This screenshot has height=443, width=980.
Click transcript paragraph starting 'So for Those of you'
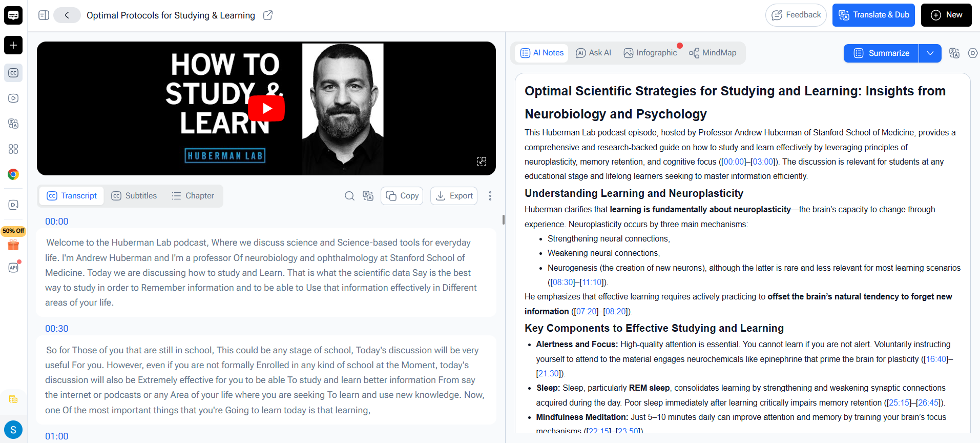pos(265,380)
